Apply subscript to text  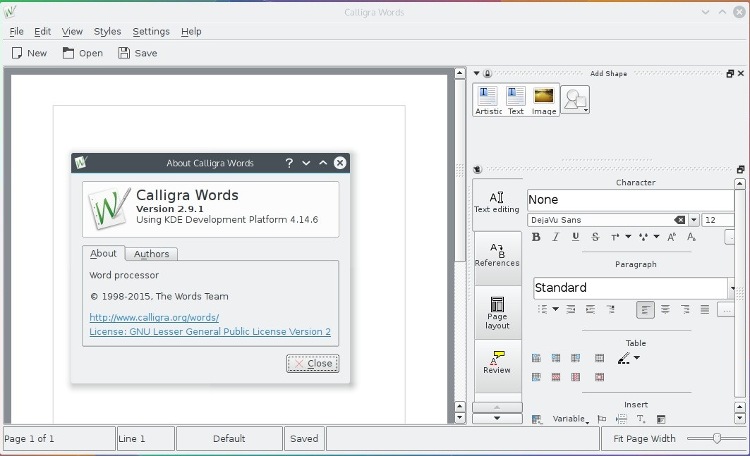(x=691, y=237)
